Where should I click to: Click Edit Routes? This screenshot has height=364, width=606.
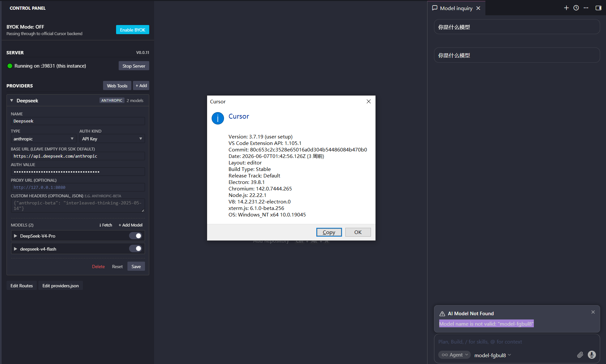click(x=22, y=286)
